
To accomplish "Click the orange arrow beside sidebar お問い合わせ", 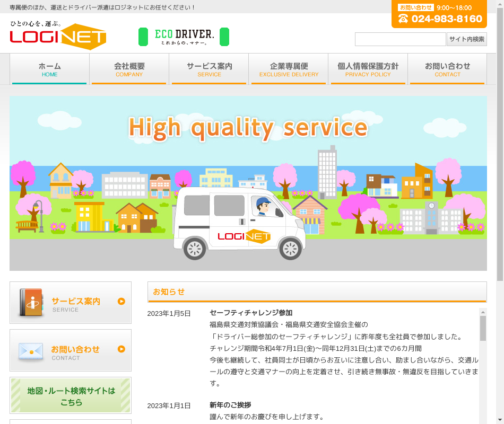I will click(x=121, y=349).
